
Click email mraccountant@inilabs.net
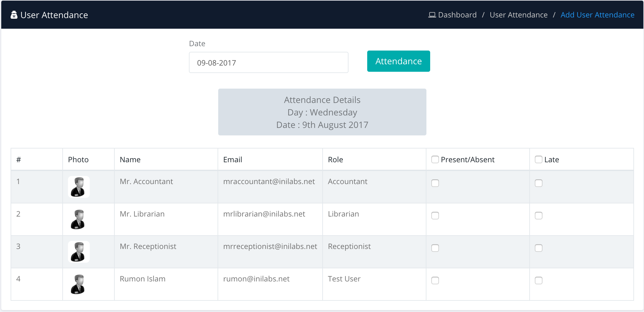269,181
